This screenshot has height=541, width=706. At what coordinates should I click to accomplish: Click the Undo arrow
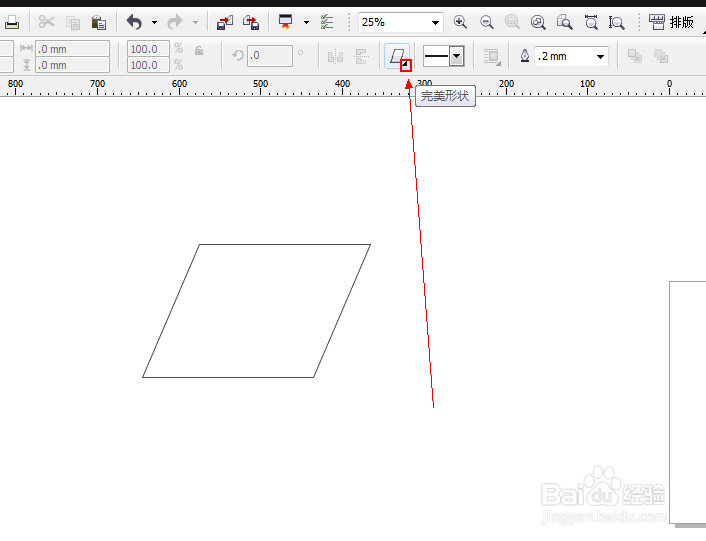coord(134,22)
